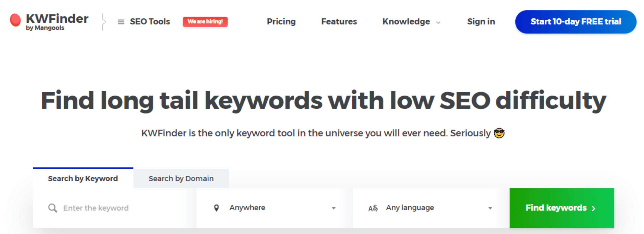Expand the Knowledge dropdown arrow
Image resolution: width=644 pixels, height=234 pixels.
pyautogui.click(x=438, y=22)
